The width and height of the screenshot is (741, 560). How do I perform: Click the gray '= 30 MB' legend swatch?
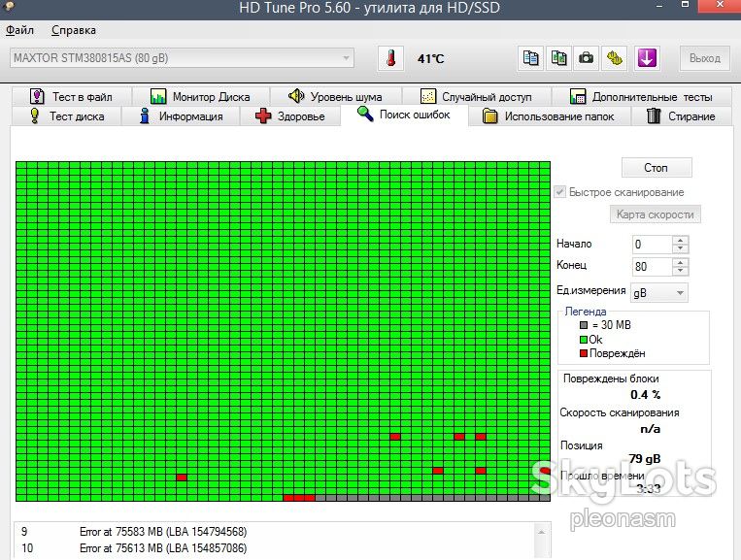tap(584, 325)
